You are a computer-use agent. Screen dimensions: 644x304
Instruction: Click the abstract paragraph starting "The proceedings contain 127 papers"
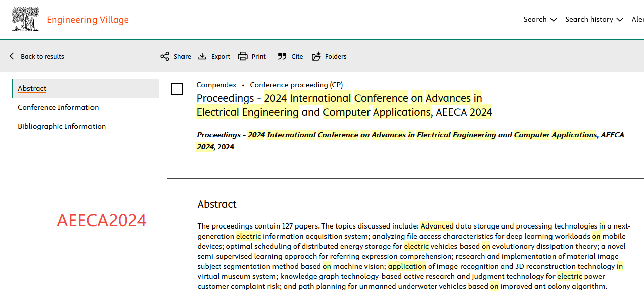[414, 256]
